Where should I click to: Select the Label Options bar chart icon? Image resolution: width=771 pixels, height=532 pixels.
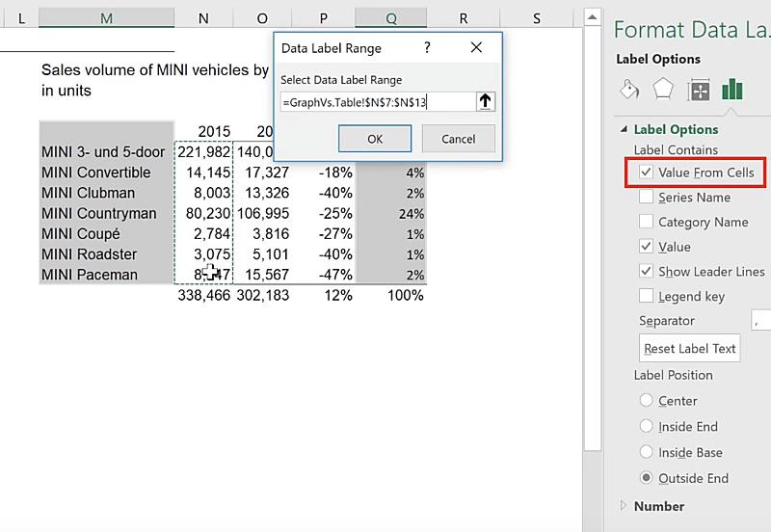732,91
